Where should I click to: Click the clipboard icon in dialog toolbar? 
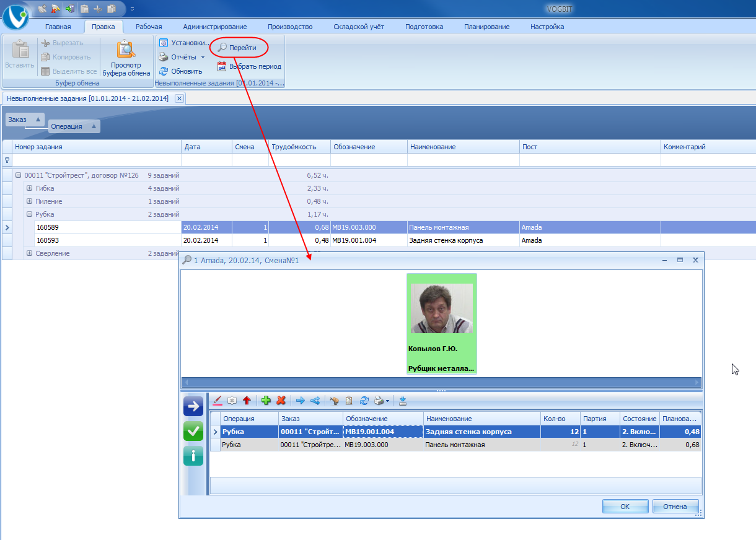tap(349, 401)
